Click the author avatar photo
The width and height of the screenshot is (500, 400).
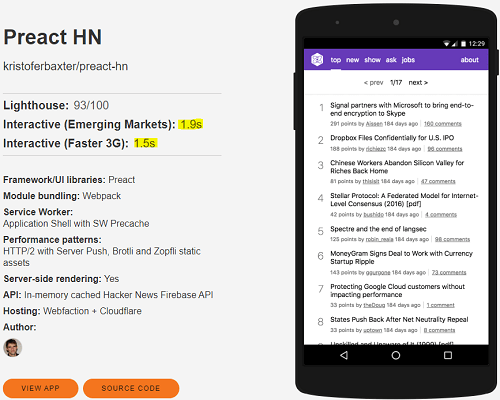[x=13, y=348]
